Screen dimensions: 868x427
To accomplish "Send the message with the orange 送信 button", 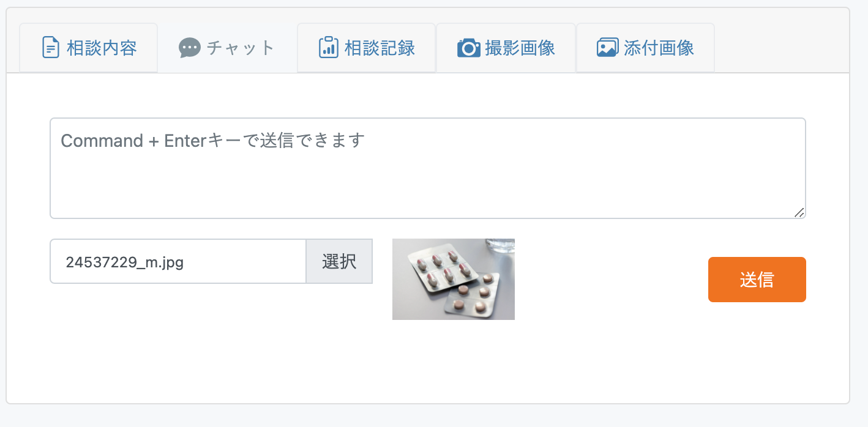I will [x=757, y=280].
